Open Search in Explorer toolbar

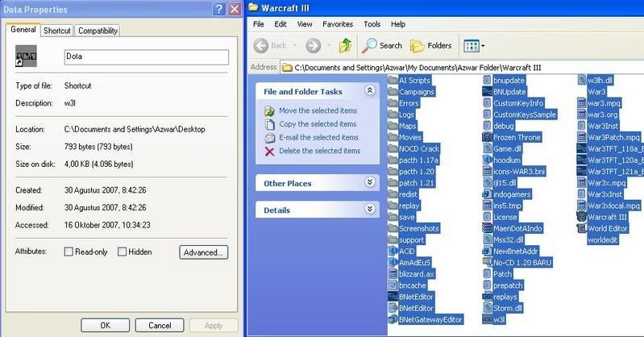tap(382, 46)
